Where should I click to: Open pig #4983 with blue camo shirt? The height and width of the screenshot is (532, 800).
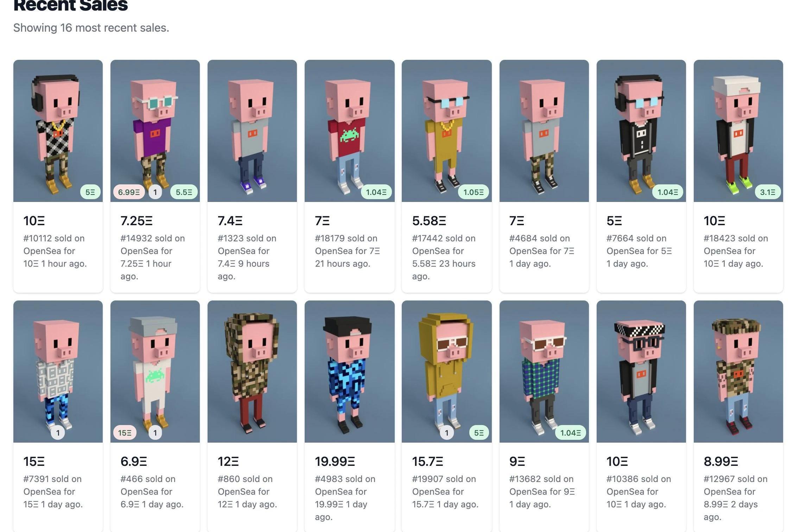coord(349,372)
